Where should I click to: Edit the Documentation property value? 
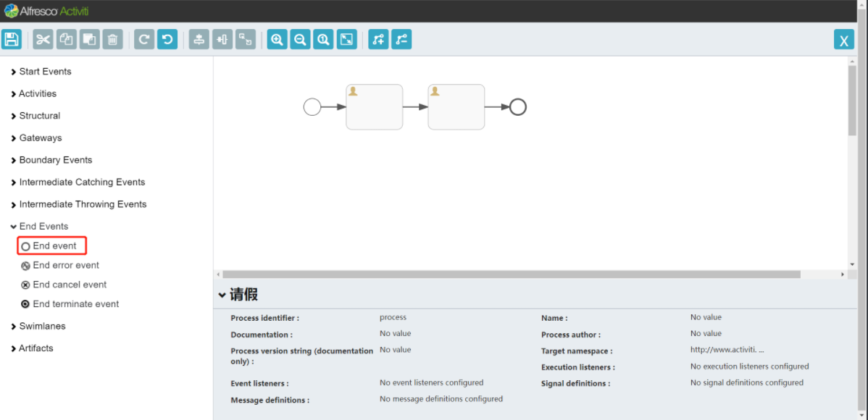click(396, 333)
